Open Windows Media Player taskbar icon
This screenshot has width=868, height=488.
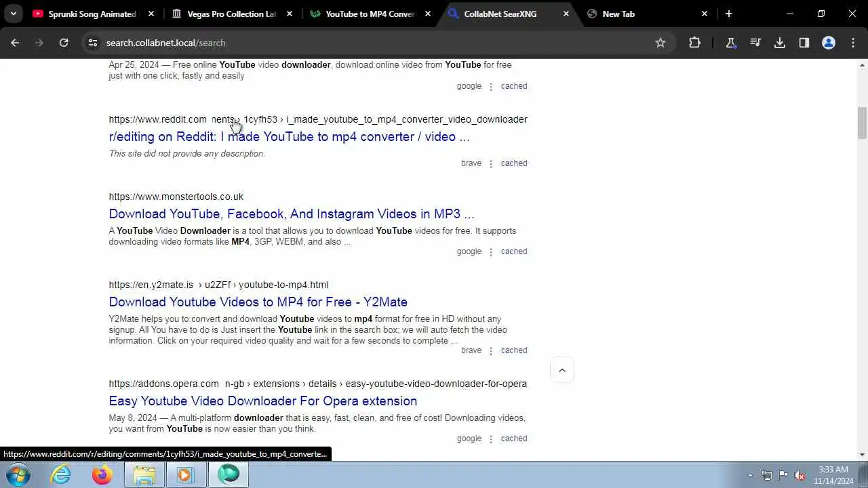(184, 474)
